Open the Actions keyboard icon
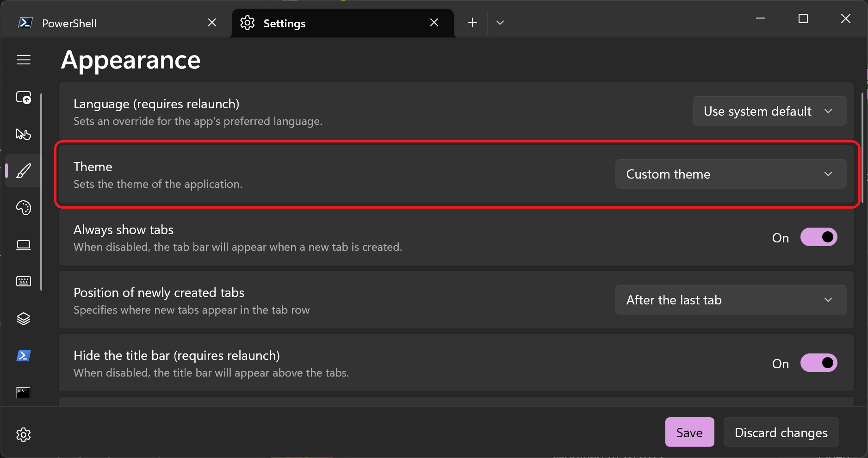This screenshot has width=868, height=458. point(24,281)
